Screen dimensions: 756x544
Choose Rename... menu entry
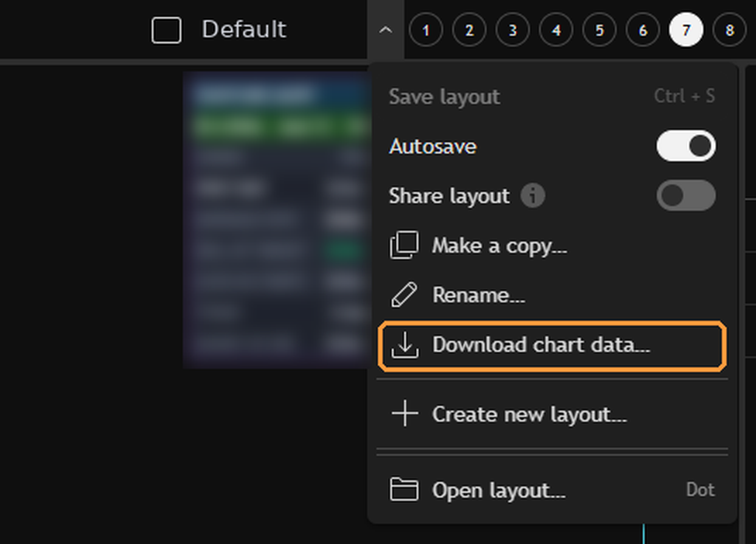(x=552, y=295)
